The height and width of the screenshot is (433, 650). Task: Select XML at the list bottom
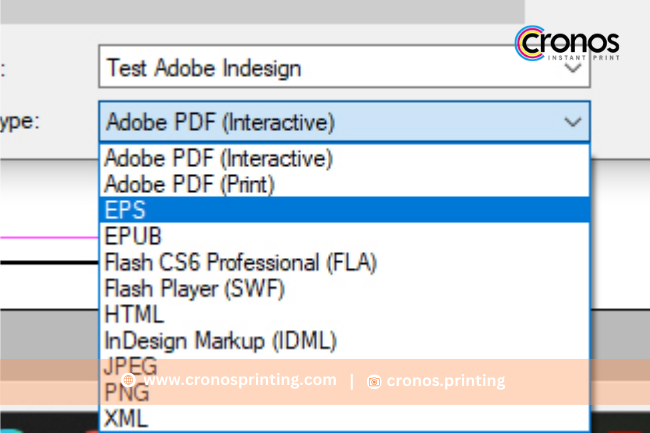coord(344,418)
